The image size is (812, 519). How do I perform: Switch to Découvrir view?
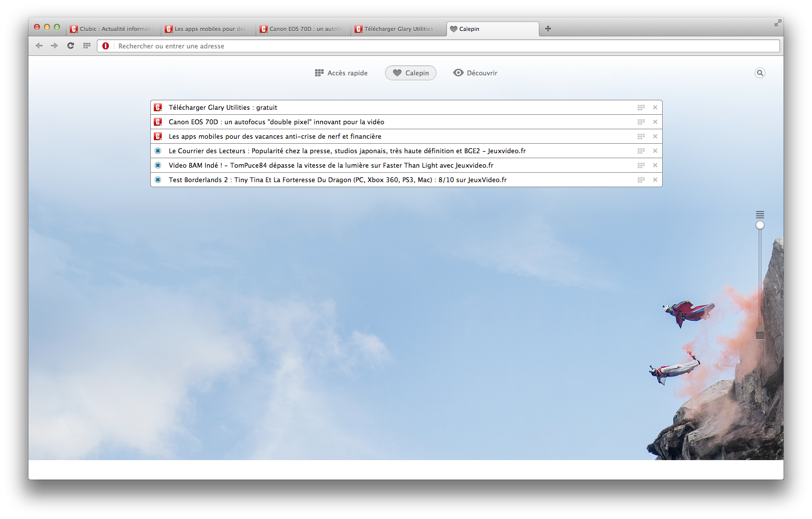475,73
